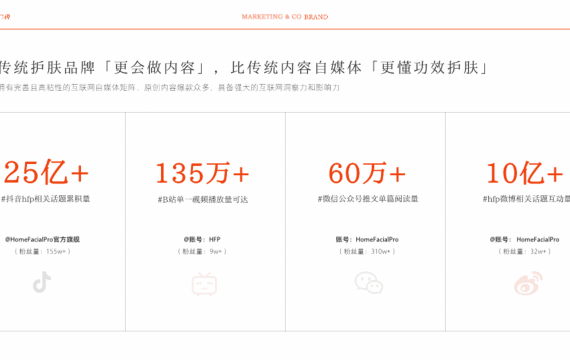Click the 25亿+ statistic number
This screenshot has width=570, height=360.
46,172
